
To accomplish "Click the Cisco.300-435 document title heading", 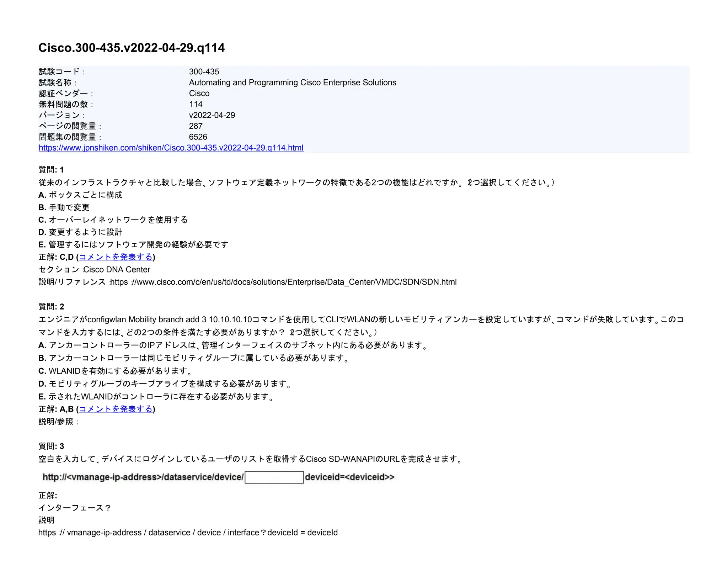I will (x=132, y=48).
